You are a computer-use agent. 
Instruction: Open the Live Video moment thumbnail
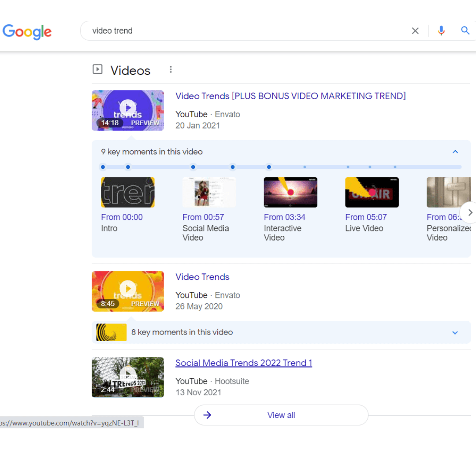372,193
